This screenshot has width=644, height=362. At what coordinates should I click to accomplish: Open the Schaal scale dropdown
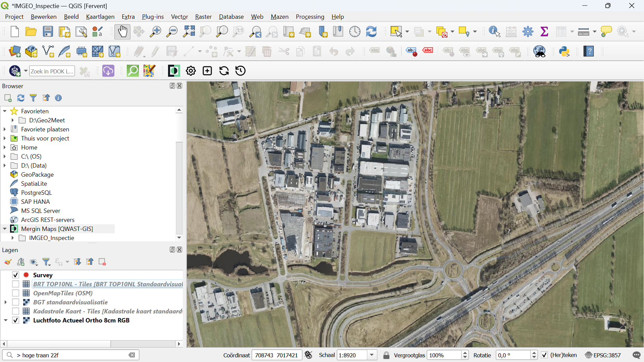(372, 355)
